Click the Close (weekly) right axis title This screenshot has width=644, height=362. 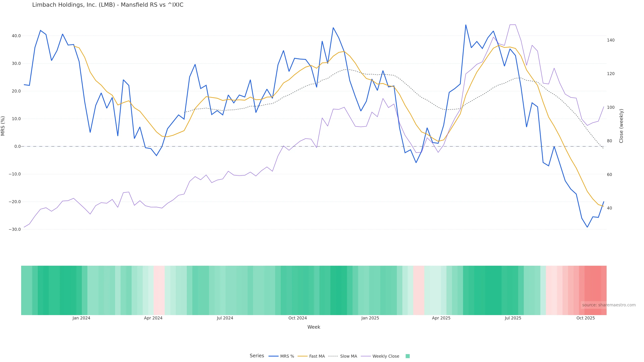tap(621, 126)
